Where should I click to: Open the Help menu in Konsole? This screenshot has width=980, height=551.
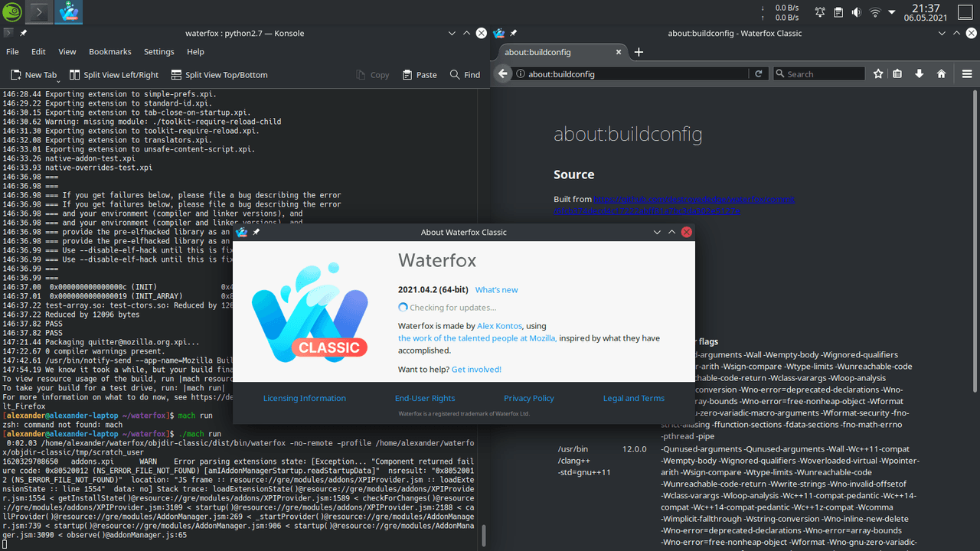click(x=196, y=51)
